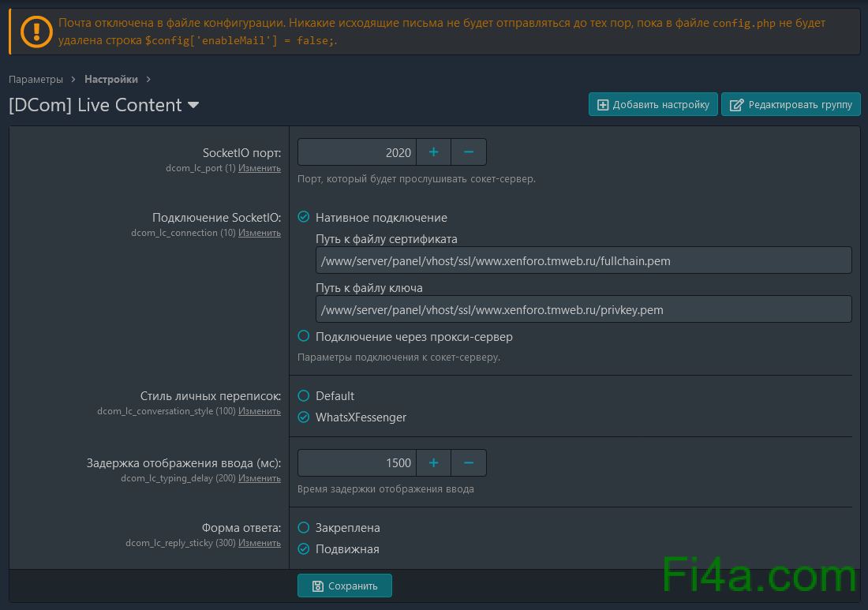Click the private key file path field

pos(583,310)
